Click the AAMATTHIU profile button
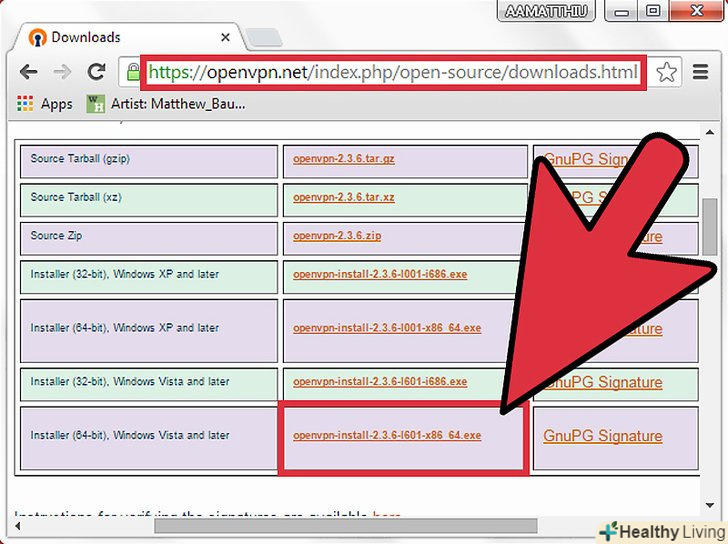Image resolution: width=728 pixels, height=544 pixels. click(x=546, y=11)
